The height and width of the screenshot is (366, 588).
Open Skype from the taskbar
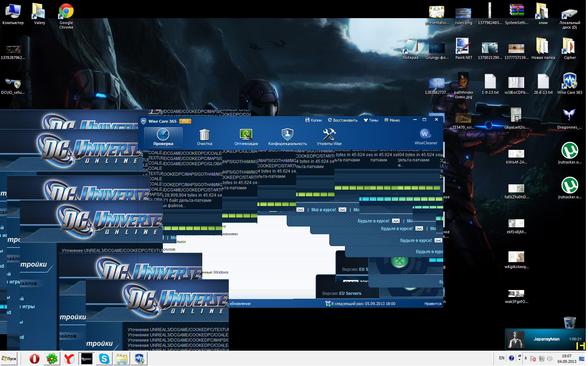104,359
